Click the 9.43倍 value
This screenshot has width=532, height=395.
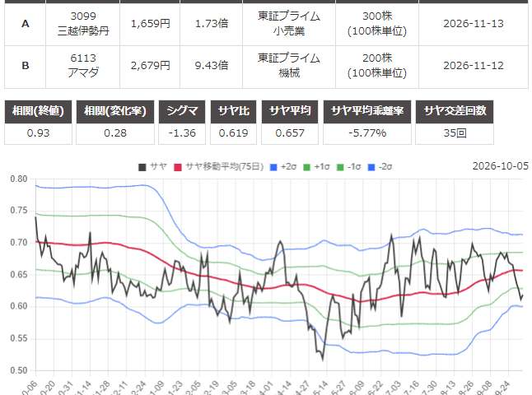coord(212,66)
